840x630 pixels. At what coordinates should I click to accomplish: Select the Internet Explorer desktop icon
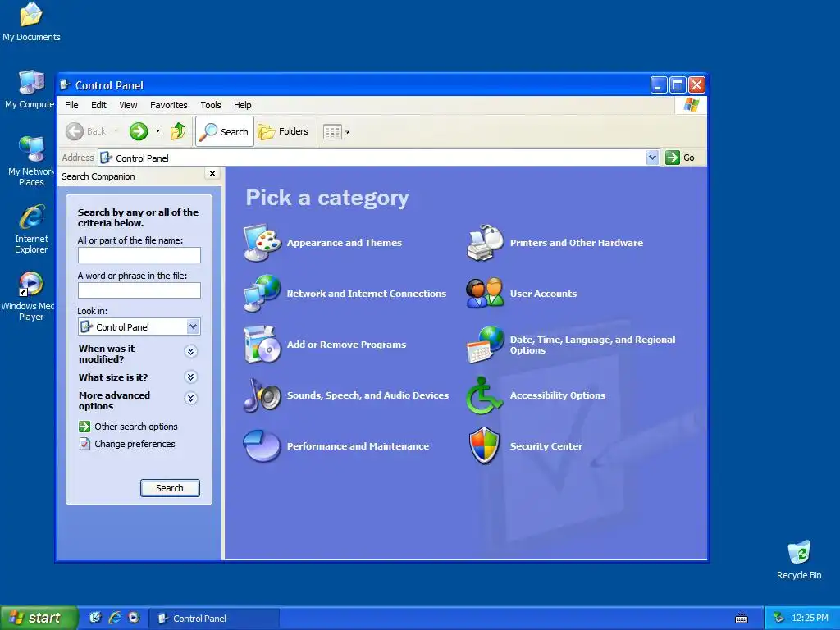pyautogui.click(x=31, y=229)
